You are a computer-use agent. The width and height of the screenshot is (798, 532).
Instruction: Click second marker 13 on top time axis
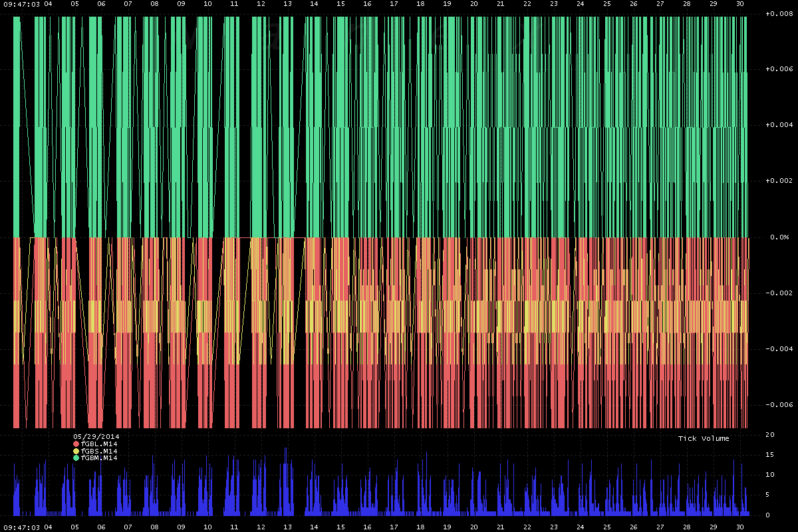pos(287,3)
